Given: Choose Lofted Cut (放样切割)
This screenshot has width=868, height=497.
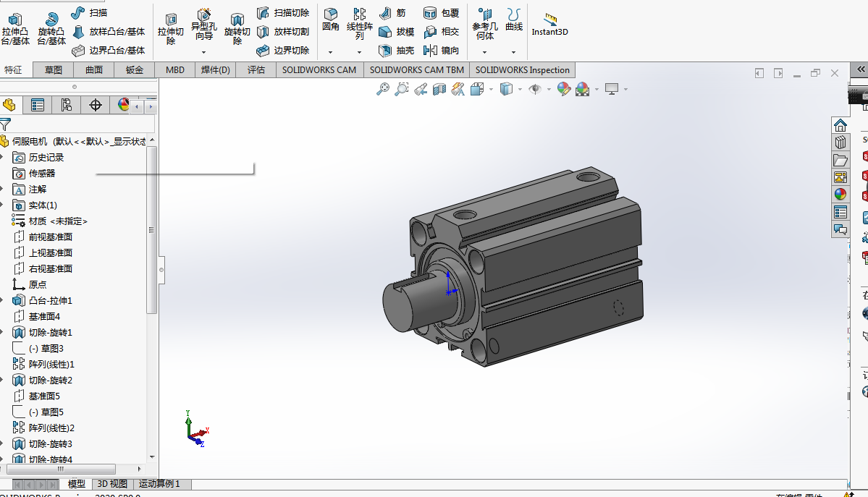Looking at the screenshot, I should [283, 32].
